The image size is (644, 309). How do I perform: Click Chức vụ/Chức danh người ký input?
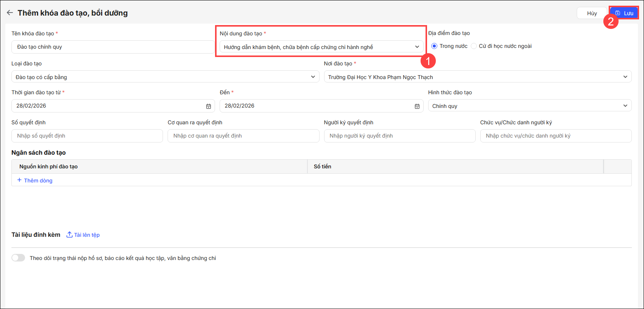tap(555, 136)
